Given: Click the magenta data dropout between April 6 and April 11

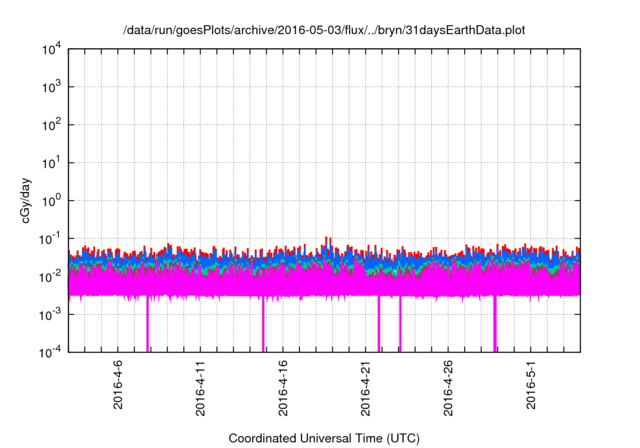Looking at the screenshot, I should click(147, 324).
